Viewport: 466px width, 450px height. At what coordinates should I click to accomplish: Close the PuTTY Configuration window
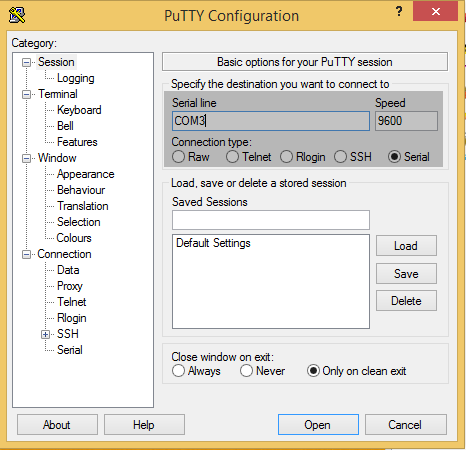click(x=435, y=12)
